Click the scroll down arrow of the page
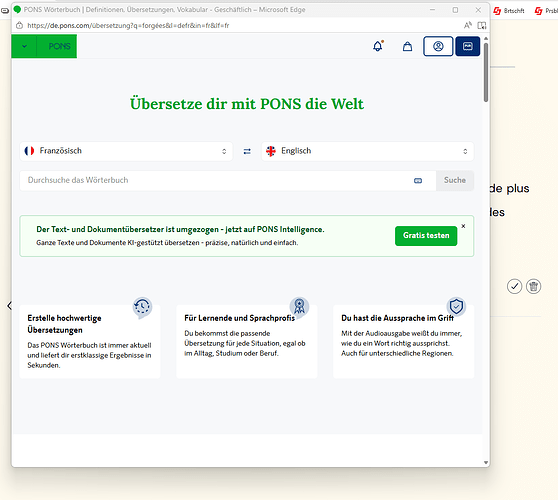Screen dimensions: 558x500 (x=486, y=463)
